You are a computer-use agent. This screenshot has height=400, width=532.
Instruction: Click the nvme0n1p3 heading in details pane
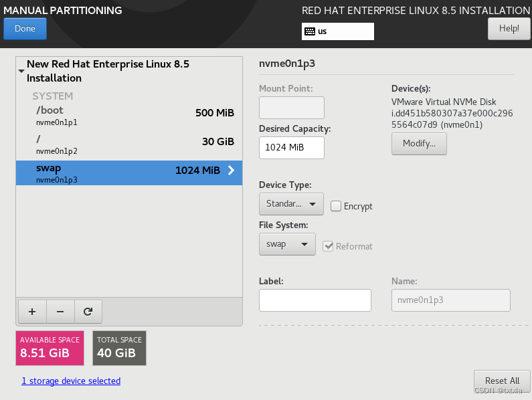287,64
